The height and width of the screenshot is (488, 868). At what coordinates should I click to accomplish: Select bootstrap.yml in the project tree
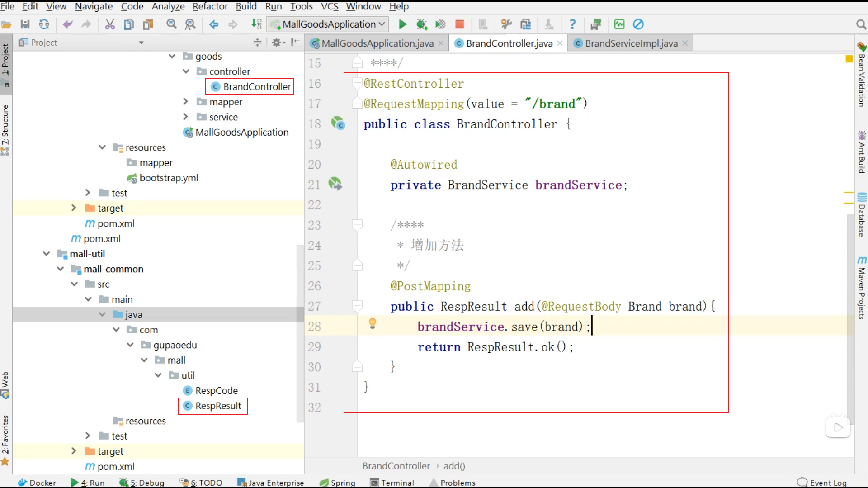point(163,178)
